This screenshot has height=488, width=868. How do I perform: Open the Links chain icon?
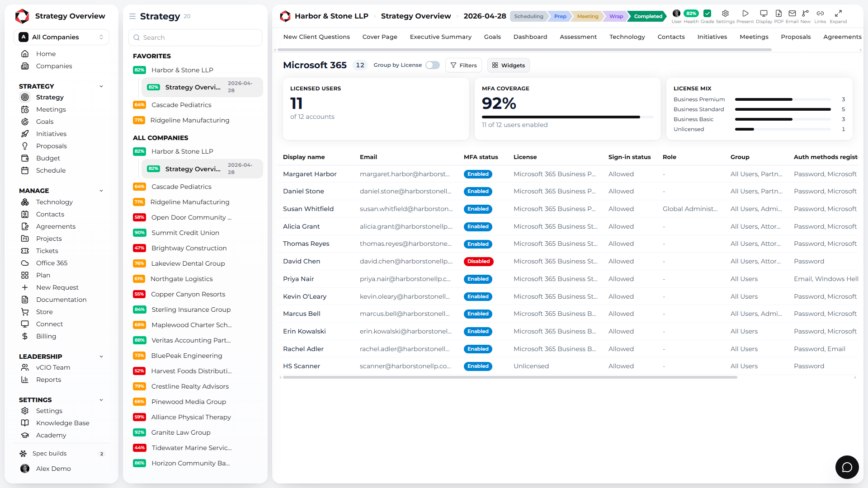click(x=820, y=14)
